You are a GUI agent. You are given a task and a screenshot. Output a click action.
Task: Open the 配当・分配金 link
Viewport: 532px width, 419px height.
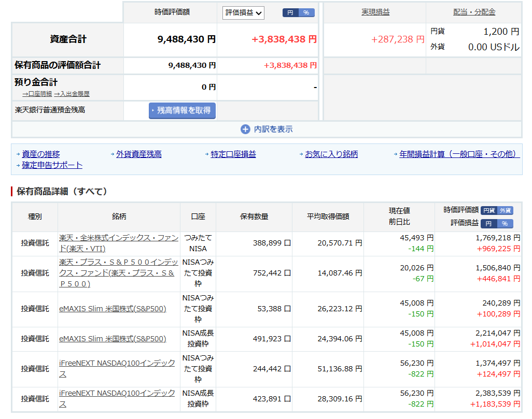(x=474, y=12)
